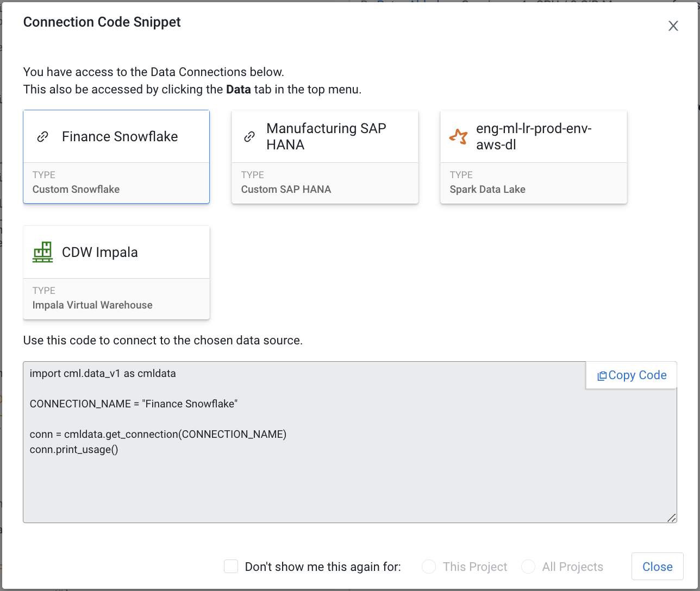
Task: Click the Copy Code button
Action: [631, 375]
